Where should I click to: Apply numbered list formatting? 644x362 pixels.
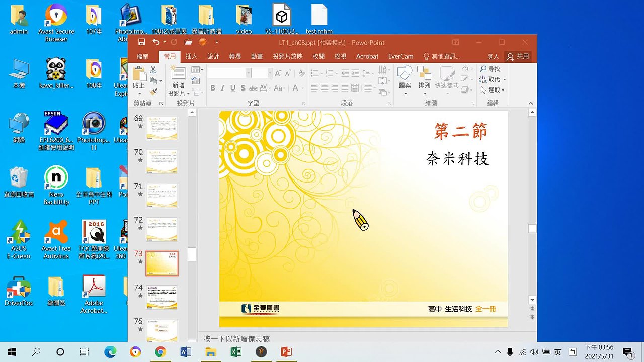click(x=329, y=73)
